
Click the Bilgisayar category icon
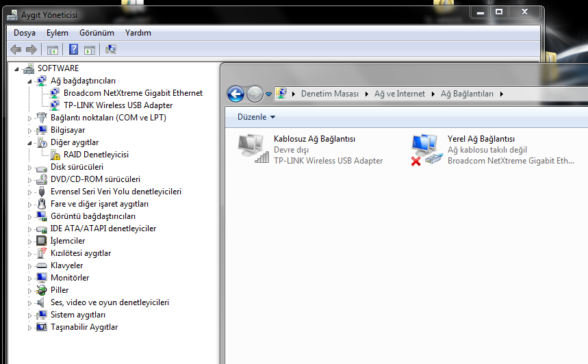(x=42, y=130)
